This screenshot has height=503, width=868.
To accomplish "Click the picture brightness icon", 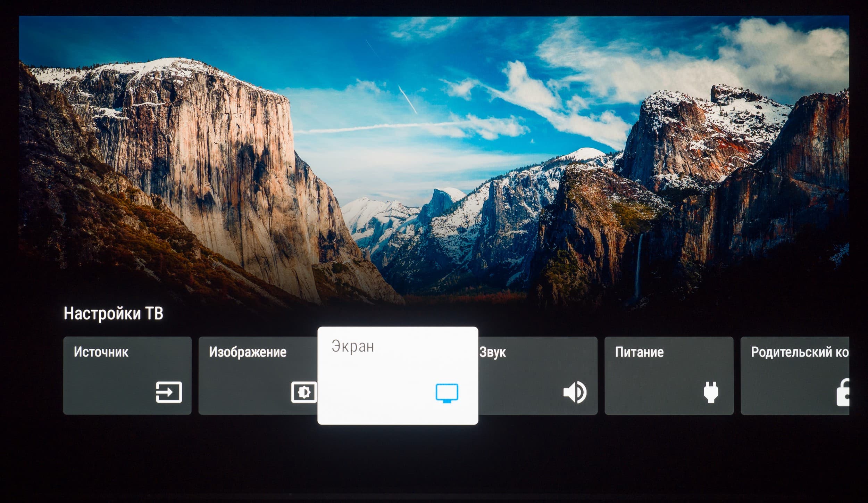I will [304, 392].
